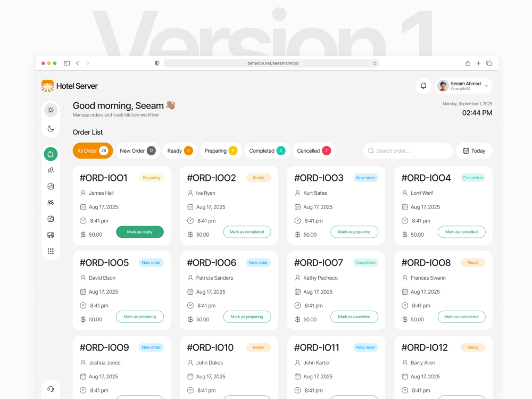The image size is (532, 399).
Task: Toggle the browser sidebar icon
Action: coord(67,63)
